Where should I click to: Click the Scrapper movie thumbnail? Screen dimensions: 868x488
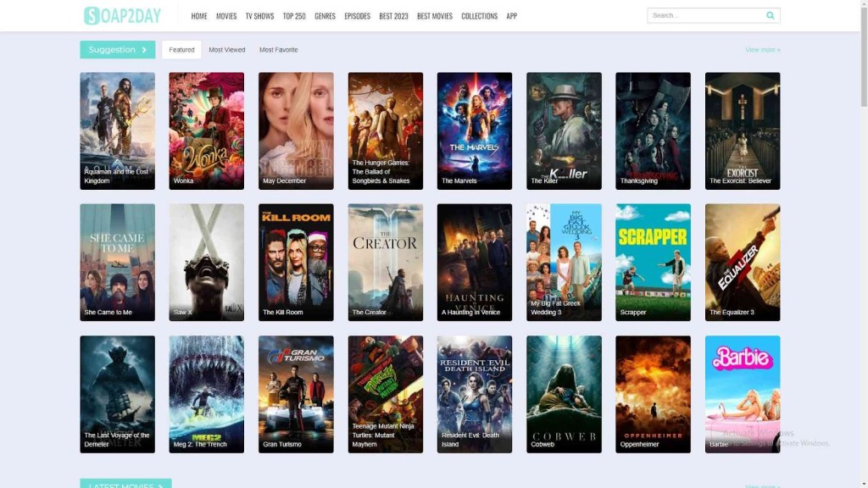pos(653,262)
